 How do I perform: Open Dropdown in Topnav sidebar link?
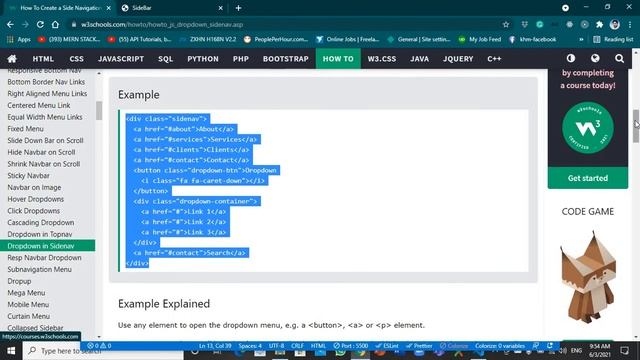pos(40,235)
